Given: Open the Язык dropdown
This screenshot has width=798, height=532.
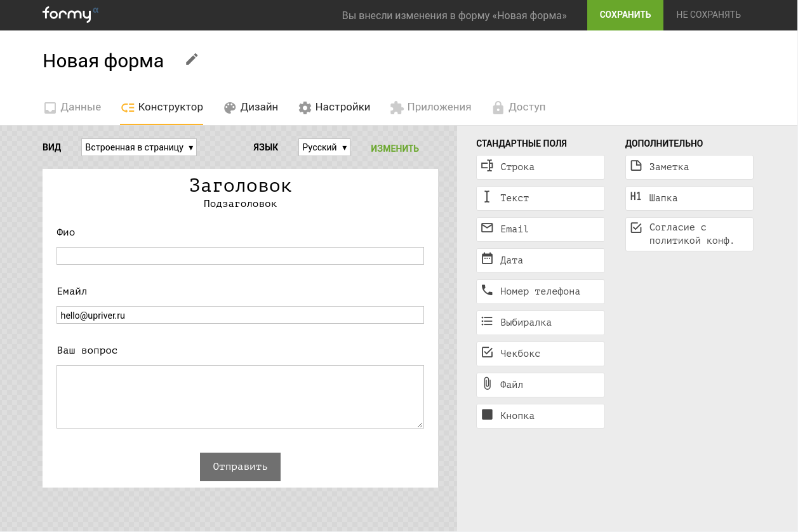Looking at the screenshot, I should pos(324,147).
